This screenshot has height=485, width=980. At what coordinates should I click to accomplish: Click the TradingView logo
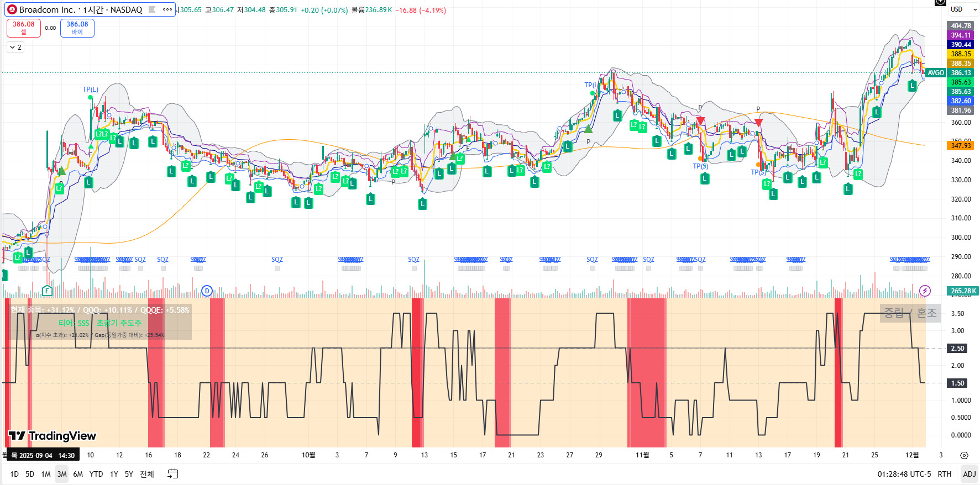coord(53,436)
